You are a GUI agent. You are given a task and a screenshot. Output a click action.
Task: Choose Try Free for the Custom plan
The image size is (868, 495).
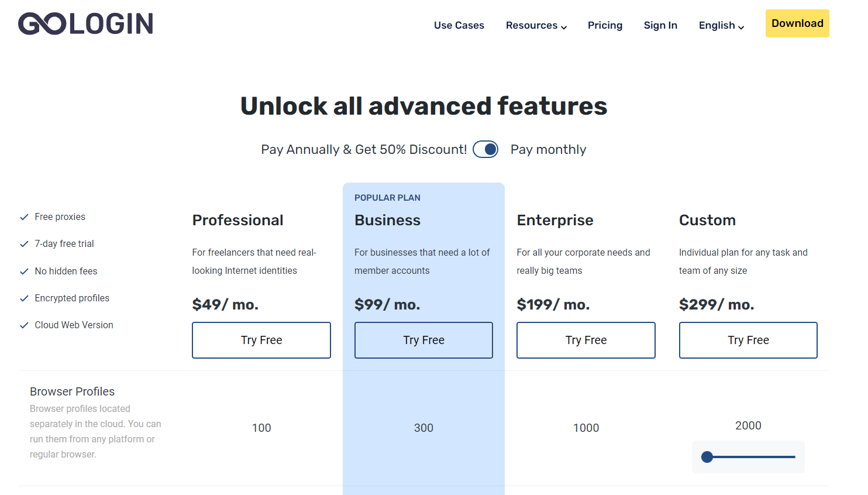tap(748, 340)
